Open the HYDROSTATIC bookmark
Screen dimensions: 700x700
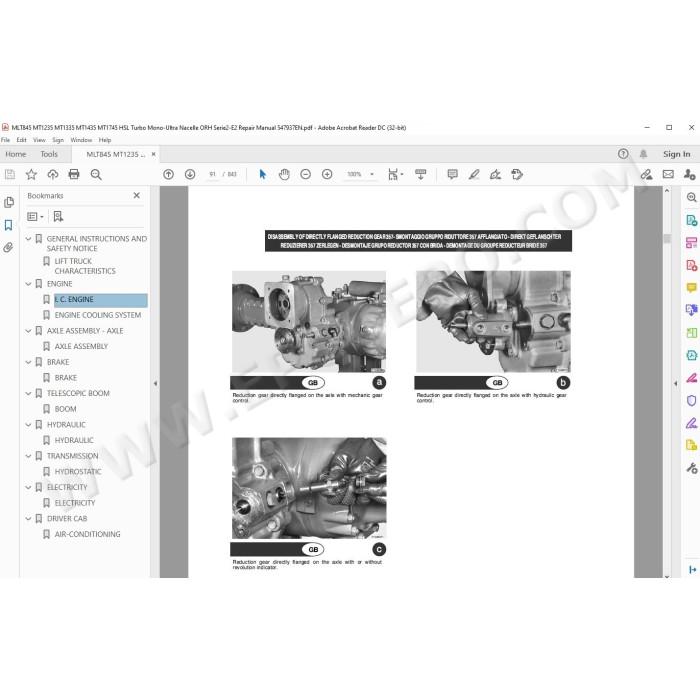[x=78, y=471]
